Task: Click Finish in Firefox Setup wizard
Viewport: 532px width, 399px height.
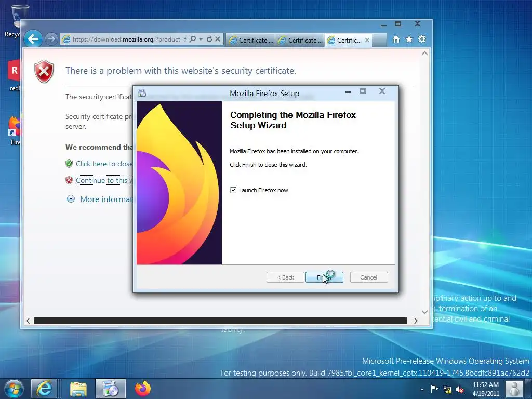Action: (x=324, y=277)
